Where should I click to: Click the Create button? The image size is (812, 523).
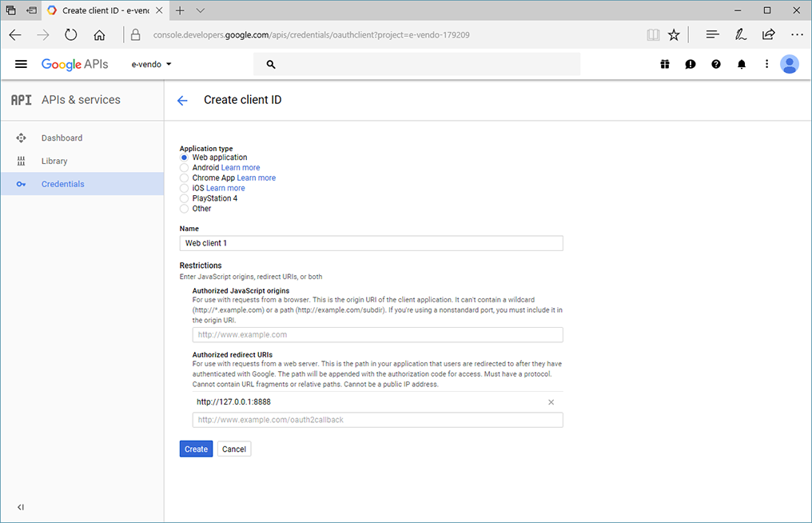click(x=197, y=449)
